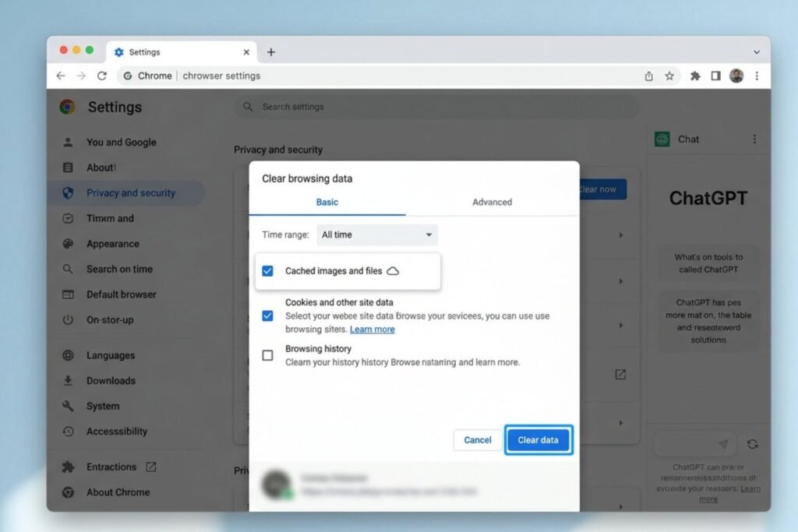Click the ChatGPT icon in Chat panel

[x=662, y=139]
